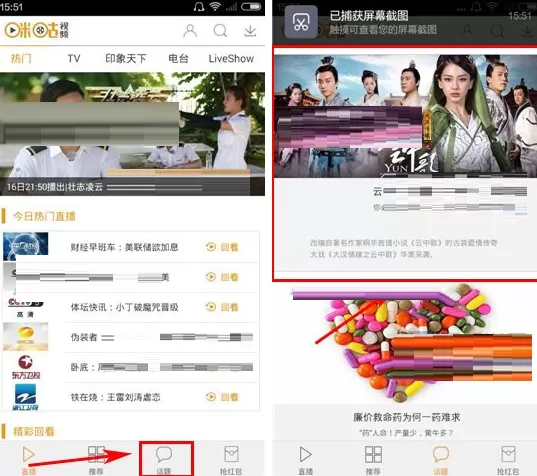
Task: Open the 伪装者 program row
Action: tap(162, 337)
